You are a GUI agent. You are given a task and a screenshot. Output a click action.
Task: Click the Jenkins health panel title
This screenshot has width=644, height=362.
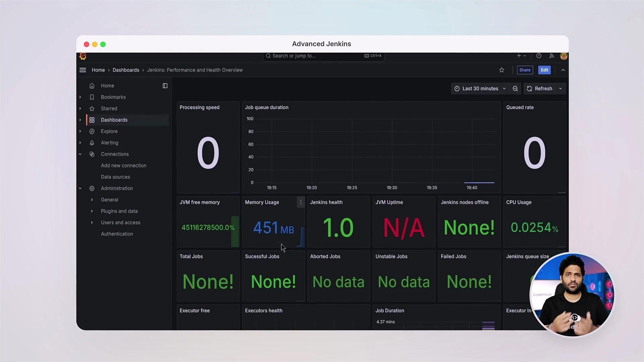tap(326, 202)
